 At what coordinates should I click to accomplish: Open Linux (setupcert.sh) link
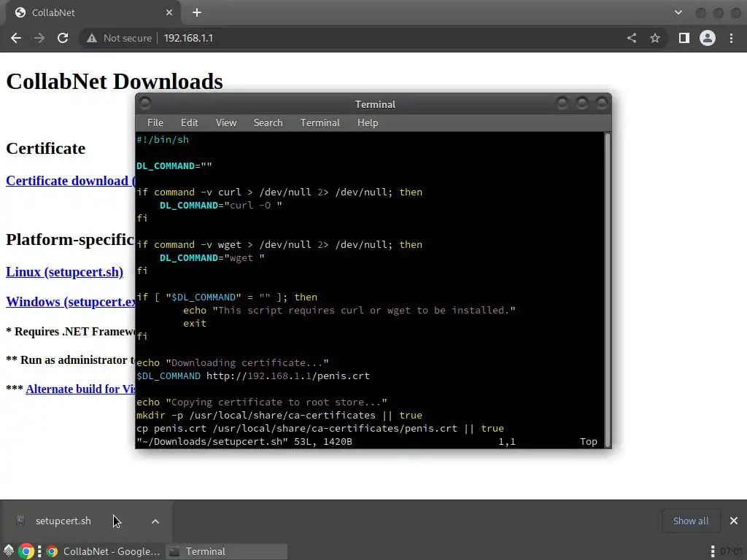point(64,272)
